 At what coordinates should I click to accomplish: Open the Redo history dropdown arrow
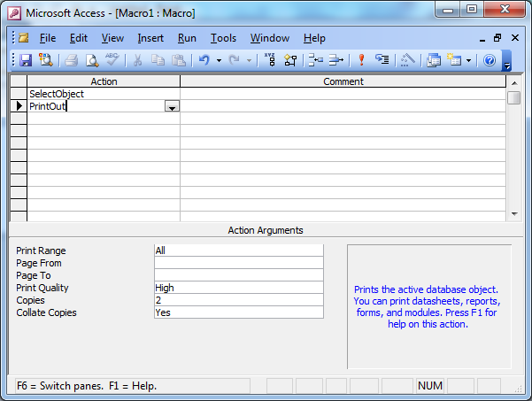click(x=249, y=61)
